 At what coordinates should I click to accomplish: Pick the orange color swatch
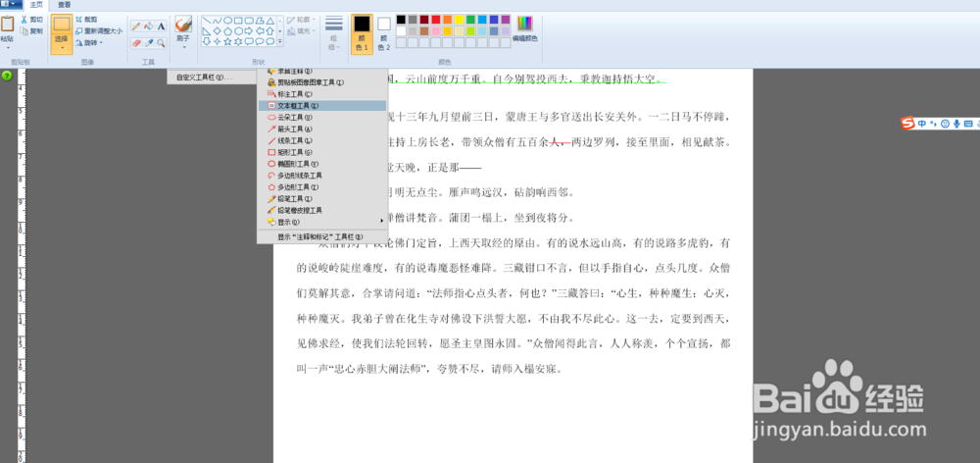click(x=448, y=20)
